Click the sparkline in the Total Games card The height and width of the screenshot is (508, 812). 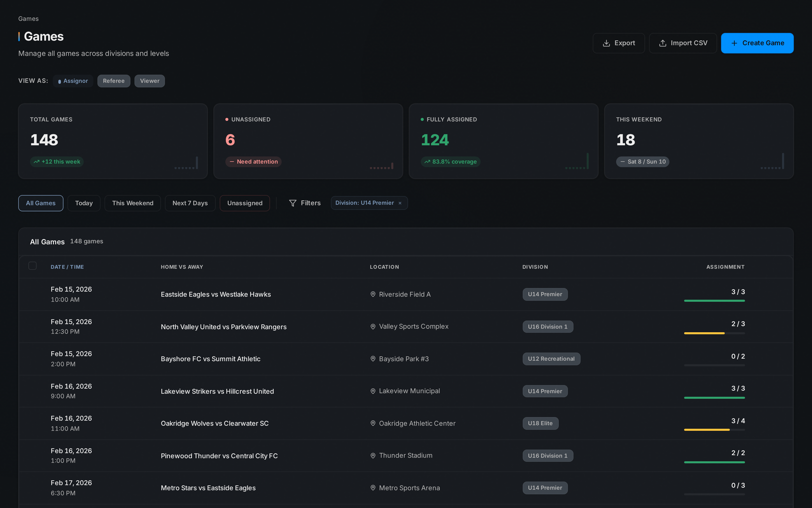(x=186, y=163)
